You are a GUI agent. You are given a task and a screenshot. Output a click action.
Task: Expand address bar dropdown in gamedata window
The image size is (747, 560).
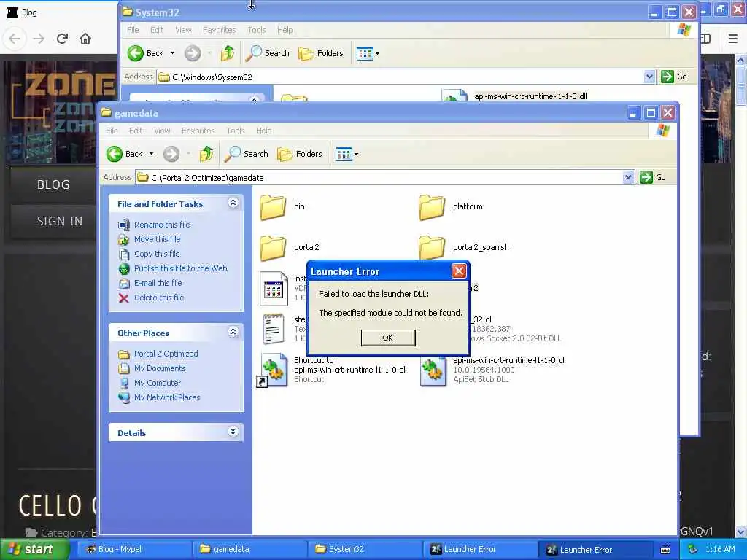[x=628, y=178]
